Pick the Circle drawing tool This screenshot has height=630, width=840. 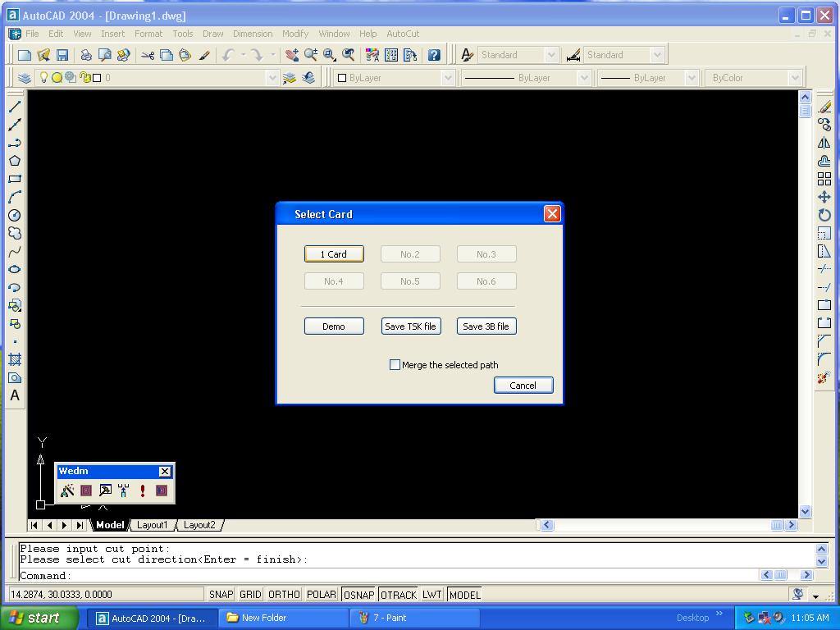pos(15,216)
